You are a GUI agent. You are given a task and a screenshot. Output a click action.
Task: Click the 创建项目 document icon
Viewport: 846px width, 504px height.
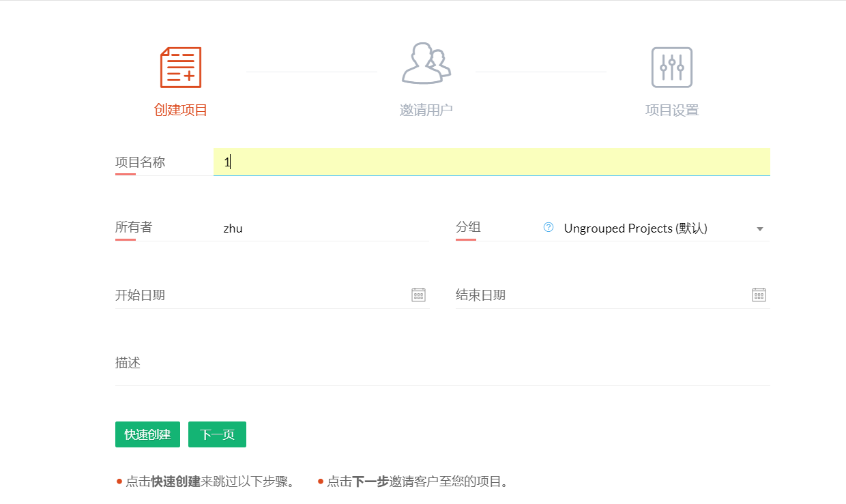(181, 68)
